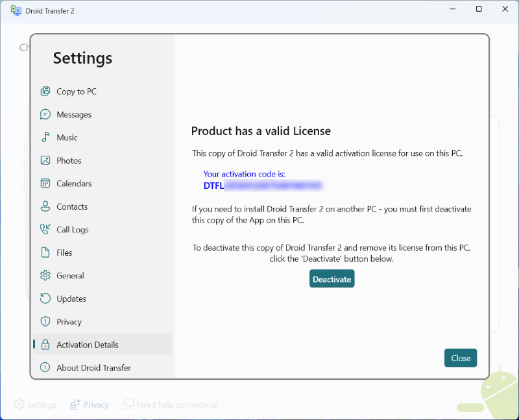Click the Call Logs phone icon
The height and width of the screenshot is (420, 519).
click(45, 229)
